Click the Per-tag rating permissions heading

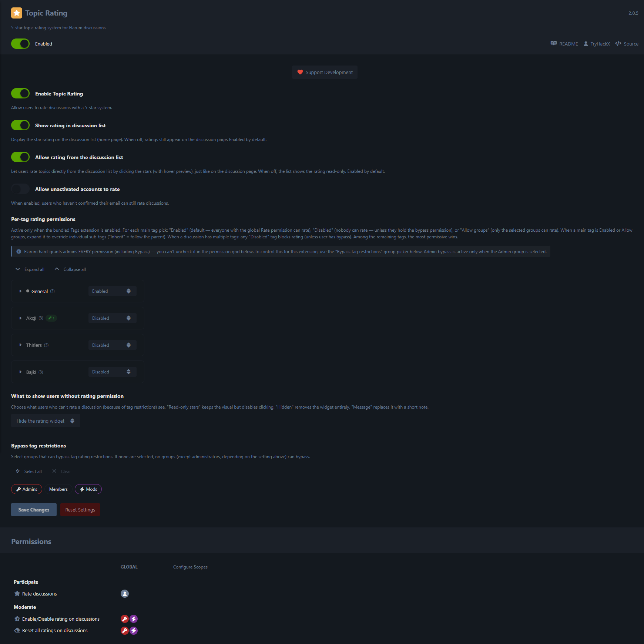tap(43, 219)
